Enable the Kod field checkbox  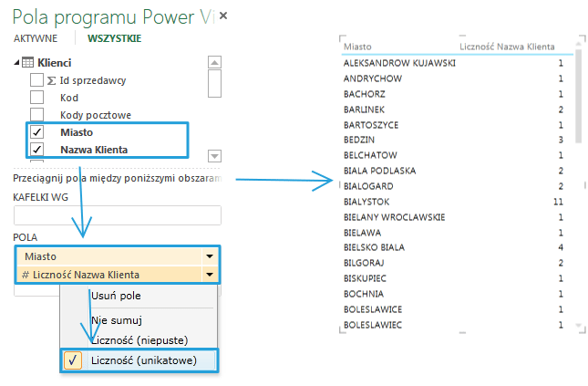37,98
